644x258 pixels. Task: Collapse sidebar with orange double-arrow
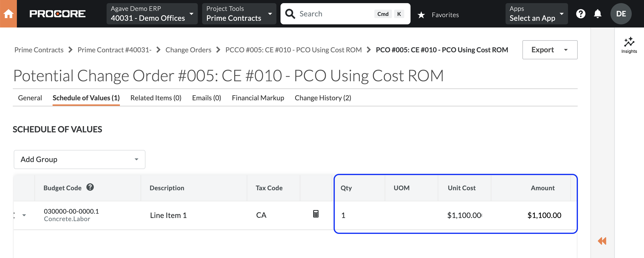point(602,241)
